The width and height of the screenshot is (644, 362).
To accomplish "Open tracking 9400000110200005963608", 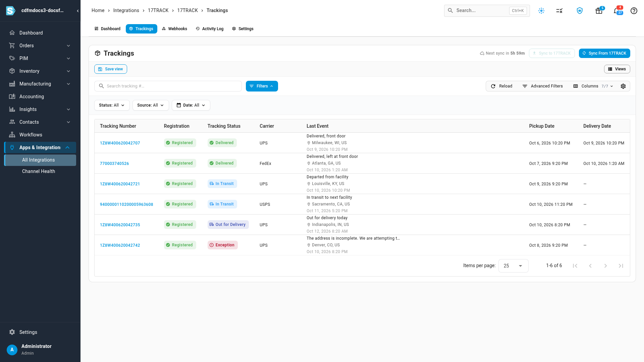I will 126,204.
